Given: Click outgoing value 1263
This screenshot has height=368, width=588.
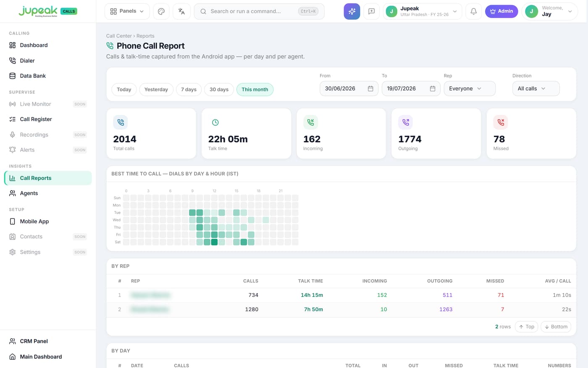Looking at the screenshot, I should [x=446, y=310].
